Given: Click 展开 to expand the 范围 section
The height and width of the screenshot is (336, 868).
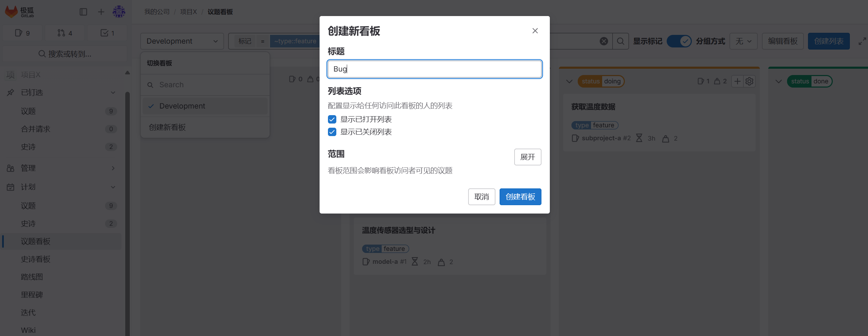Looking at the screenshot, I should pyautogui.click(x=527, y=157).
